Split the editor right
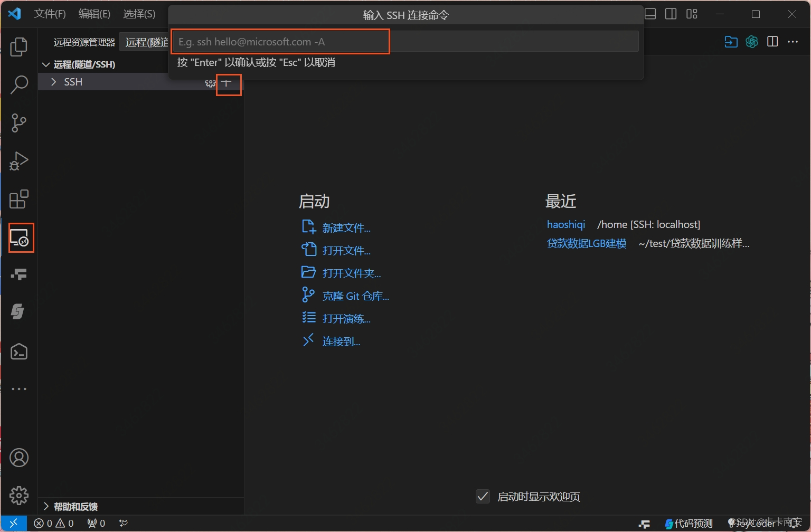The image size is (811, 532). click(772, 42)
